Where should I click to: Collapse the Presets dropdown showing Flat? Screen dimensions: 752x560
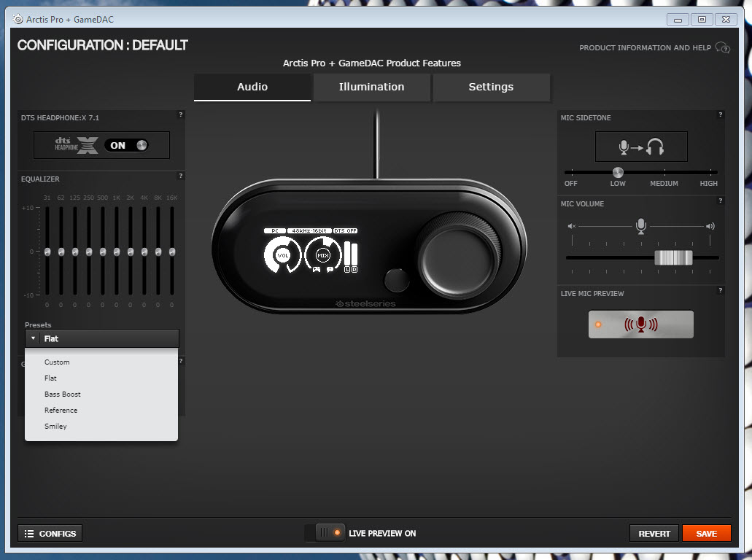tap(101, 338)
